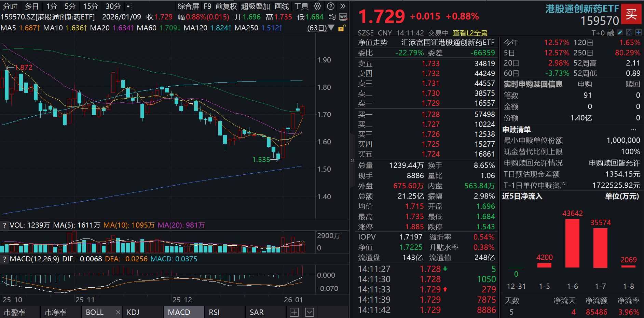Click the help question-mark icon in the toolbar
Viewport: 644px width, 318px height.
click(x=330, y=6)
